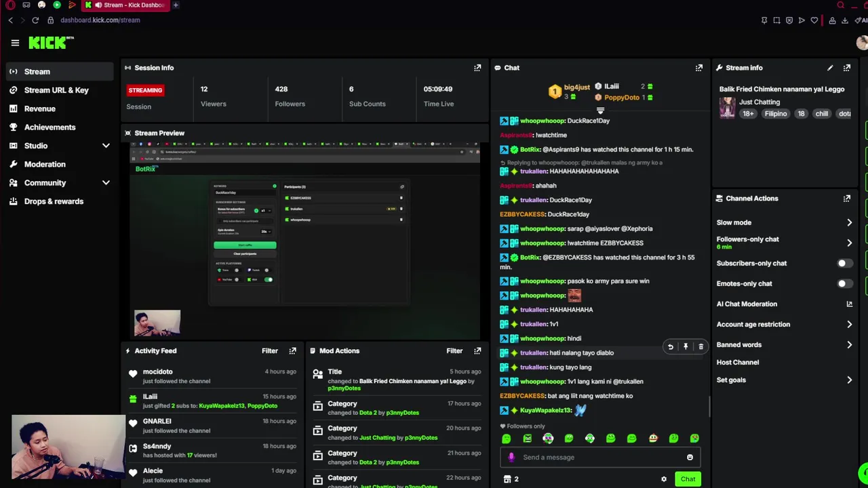Switch to the Kick Dashboard browser tab

tap(127, 5)
